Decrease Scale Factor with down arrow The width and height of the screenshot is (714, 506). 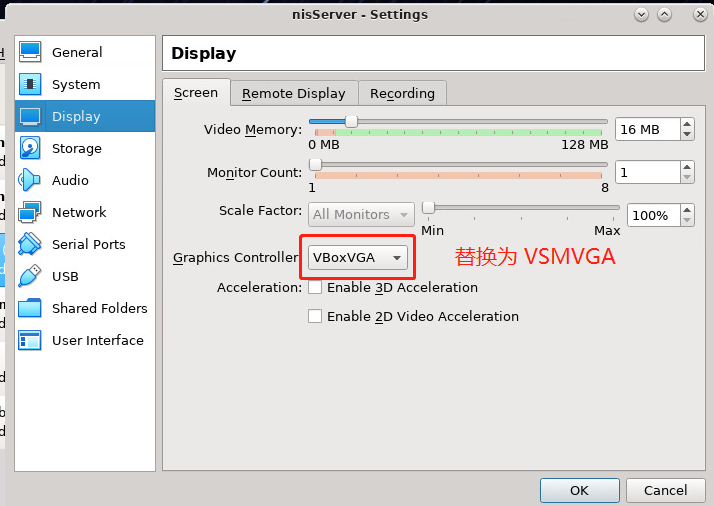687,220
